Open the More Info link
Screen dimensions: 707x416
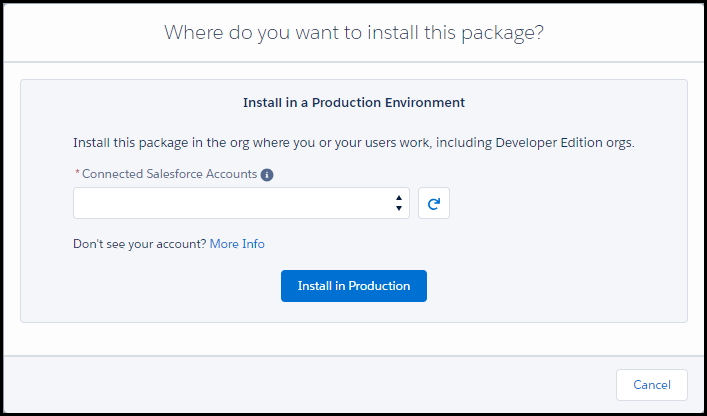point(237,244)
